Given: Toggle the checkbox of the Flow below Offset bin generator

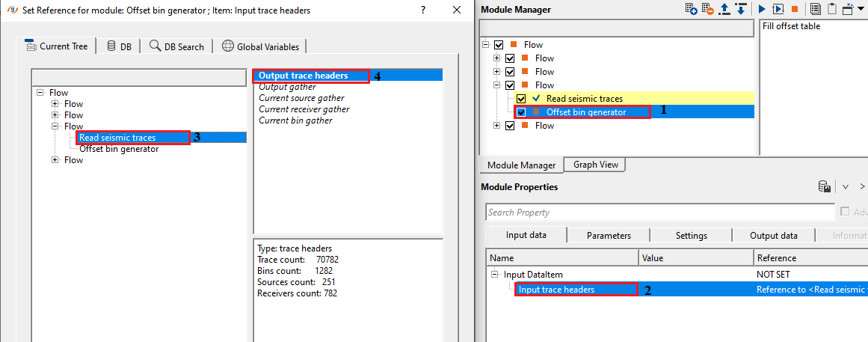Looking at the screenshot, I should (x=509, y=125).
